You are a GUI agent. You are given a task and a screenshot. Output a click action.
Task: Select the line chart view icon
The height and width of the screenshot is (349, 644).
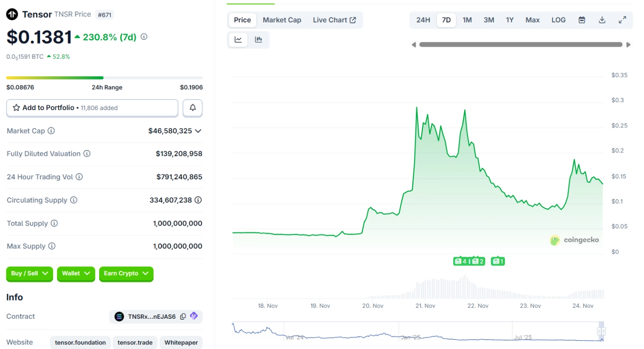[x=238, y=39]
